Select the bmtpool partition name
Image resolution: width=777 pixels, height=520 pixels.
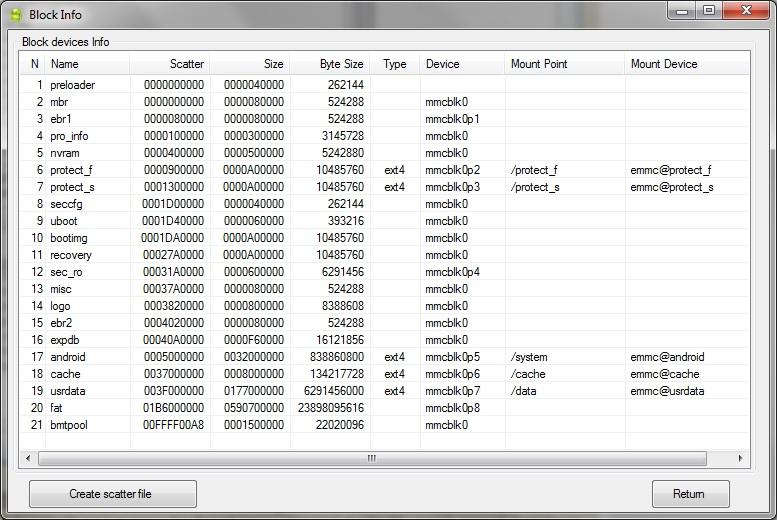[69, 425]
